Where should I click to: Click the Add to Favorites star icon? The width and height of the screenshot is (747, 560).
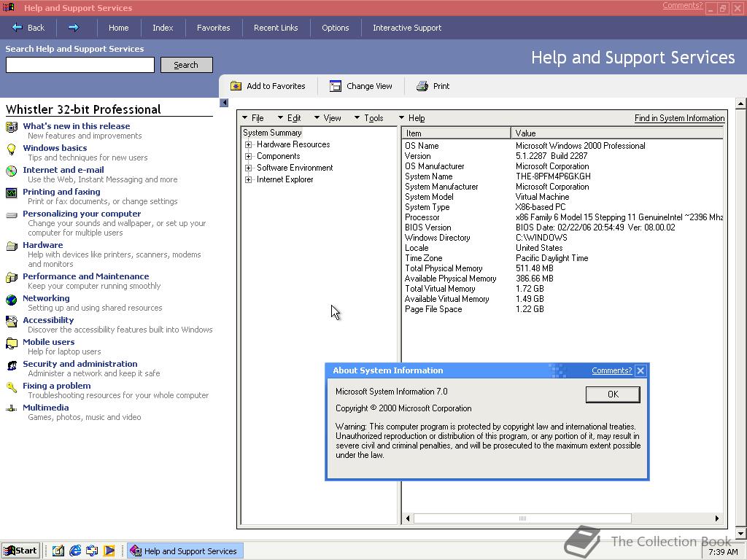coord(236,86)
